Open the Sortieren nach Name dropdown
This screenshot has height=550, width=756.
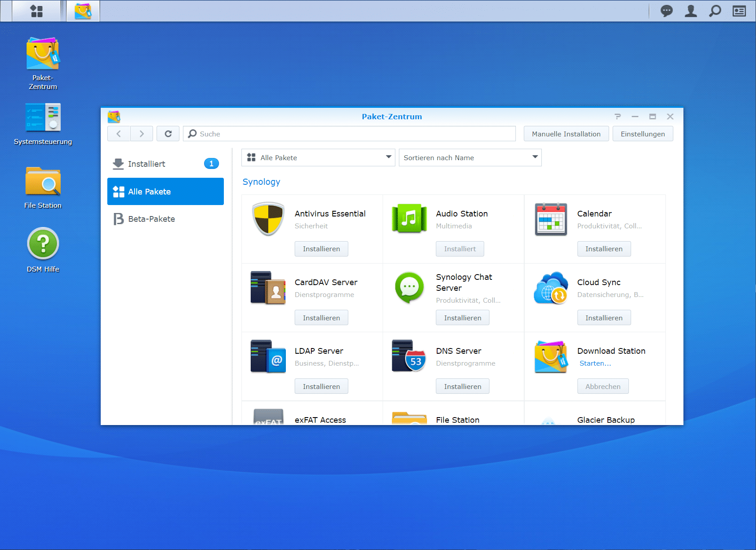[470, 158]
